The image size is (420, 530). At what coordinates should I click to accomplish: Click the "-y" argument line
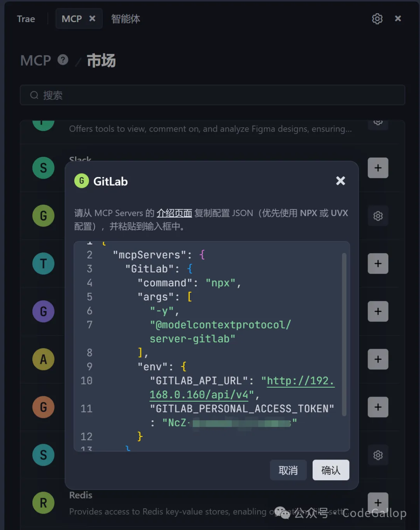coord(164,311)
